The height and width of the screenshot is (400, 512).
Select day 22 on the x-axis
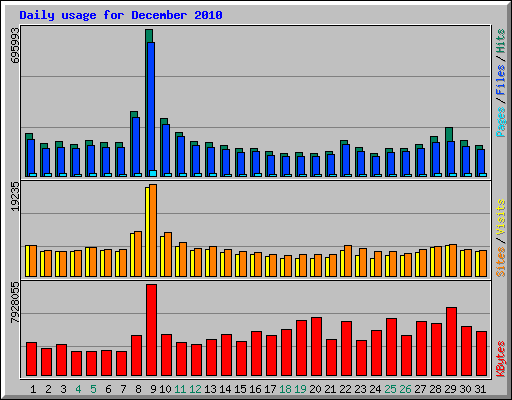(x=345, y=389)
